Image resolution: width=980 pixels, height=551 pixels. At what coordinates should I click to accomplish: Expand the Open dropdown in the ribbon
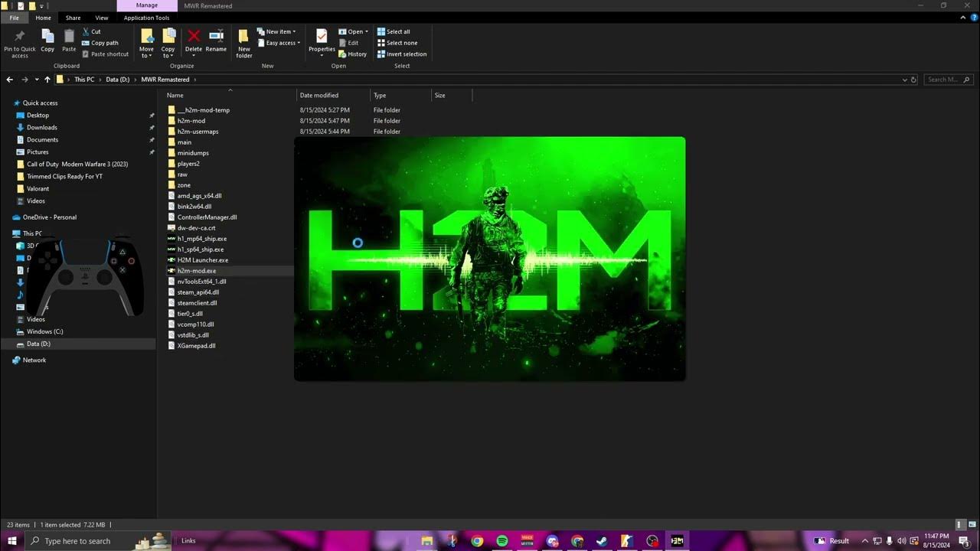pyautogui.click(x=353, y=32)
